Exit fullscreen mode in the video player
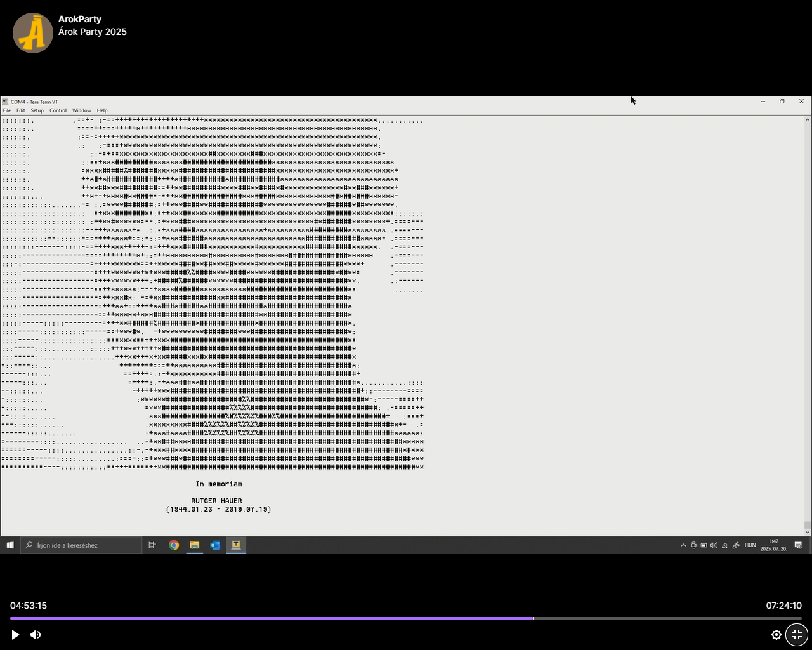The image size is (812, 650). click(x=797, y=635)
